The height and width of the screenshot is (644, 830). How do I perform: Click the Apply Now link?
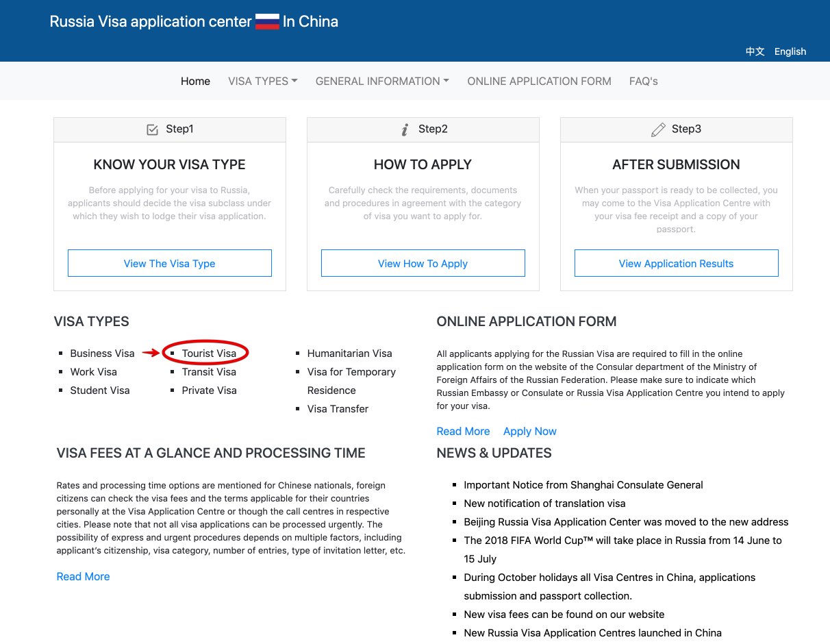tap(530, 432)
